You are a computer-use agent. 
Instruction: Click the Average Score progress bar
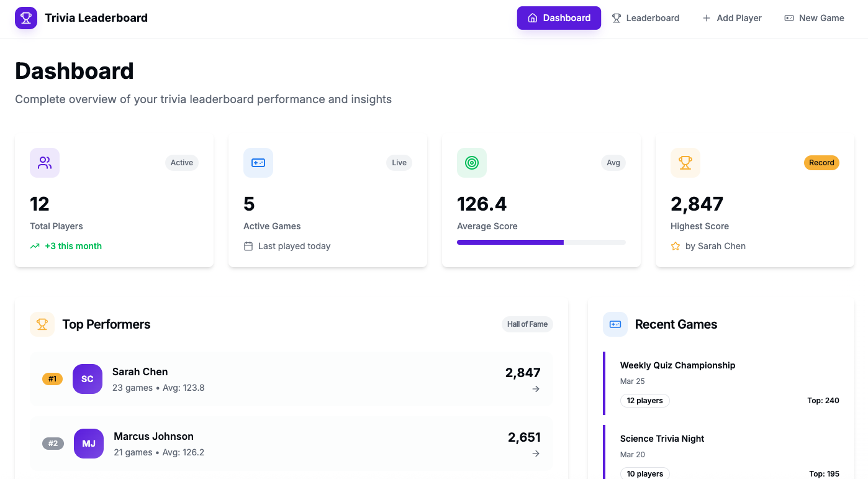pos(541,242)
